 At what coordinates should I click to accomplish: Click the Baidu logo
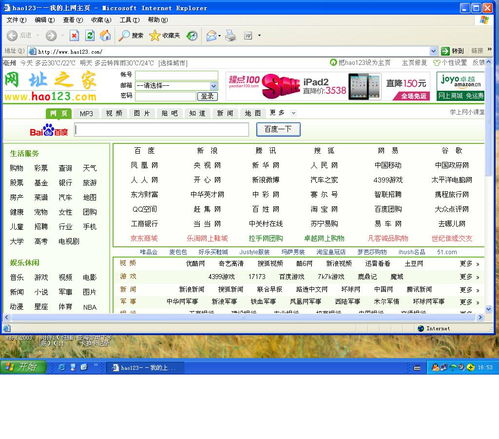click(x=49, y=130)
